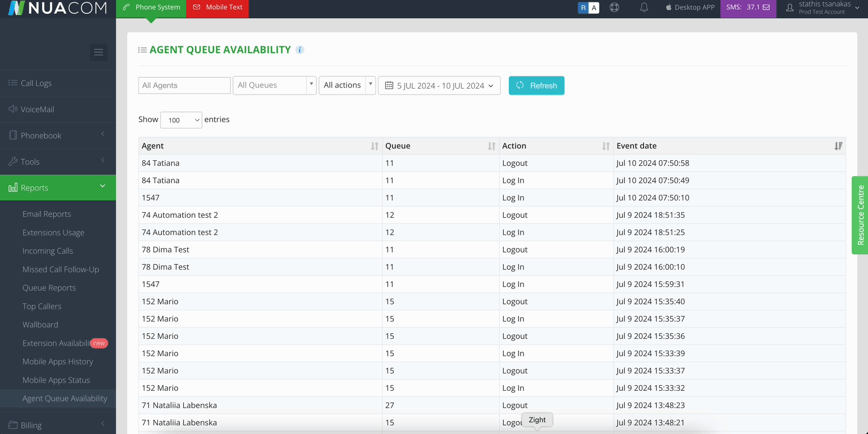Image resolution: width=868 pixels, height=434 pixels.
Task: Open stathis tsanakas account dropdown
Action: tap(823, 8)
